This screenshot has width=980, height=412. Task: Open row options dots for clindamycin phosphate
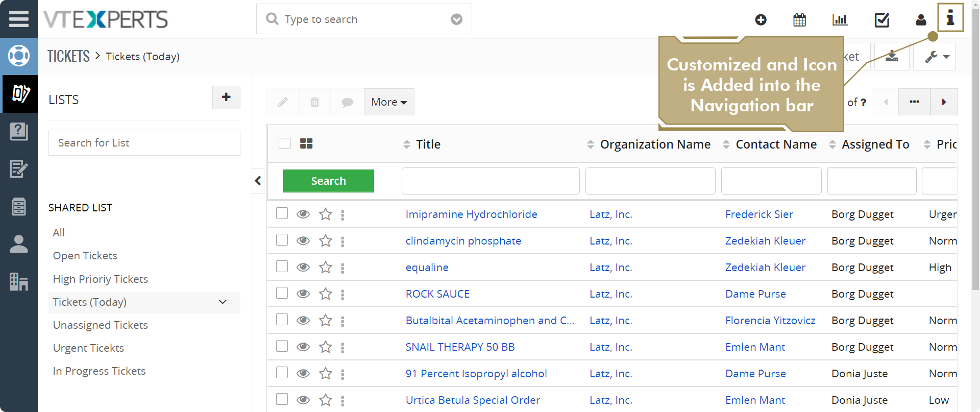click(x=342, y=241)
